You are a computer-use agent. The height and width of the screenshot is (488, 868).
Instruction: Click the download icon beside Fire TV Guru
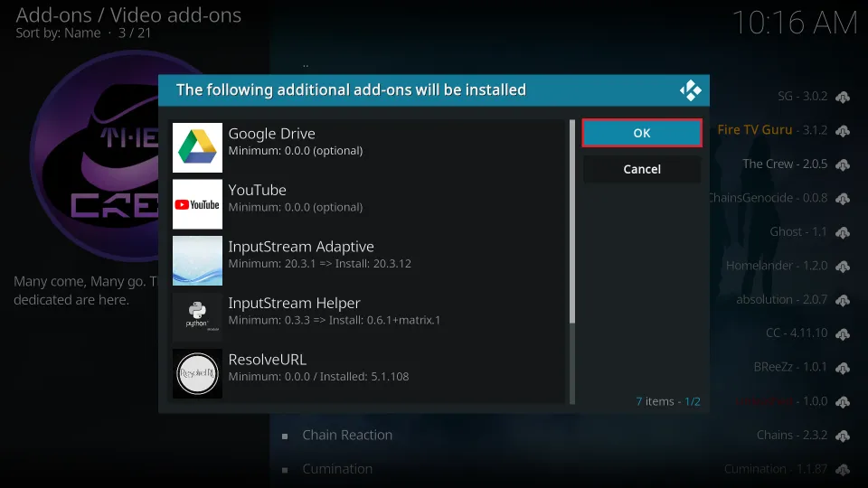point(843,131)
